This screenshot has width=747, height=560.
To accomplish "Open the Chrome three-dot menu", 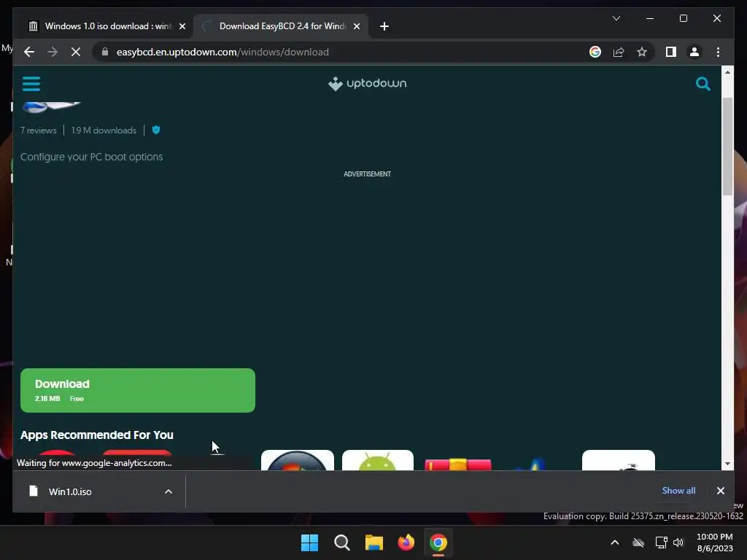I will click(718, 52).
